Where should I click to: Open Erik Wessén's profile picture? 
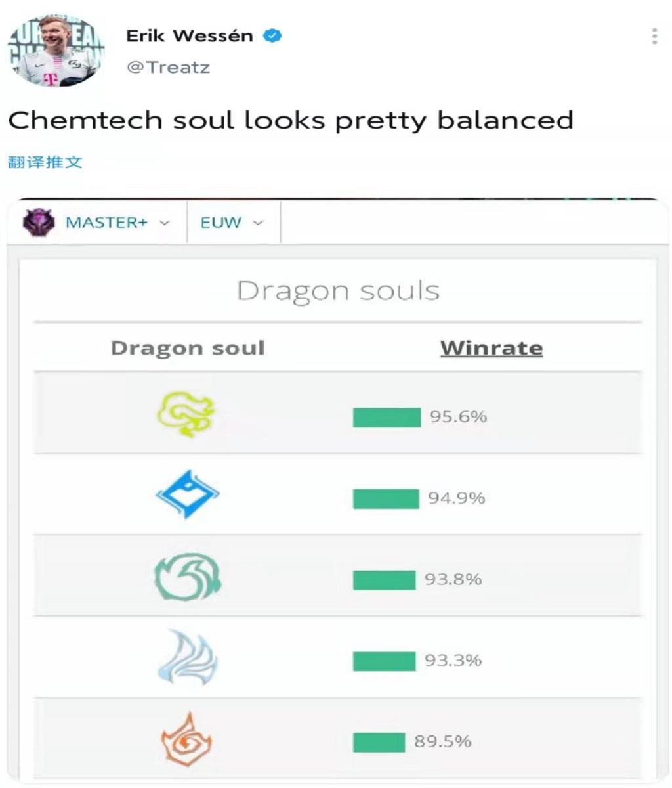click(x=56, y=51)
